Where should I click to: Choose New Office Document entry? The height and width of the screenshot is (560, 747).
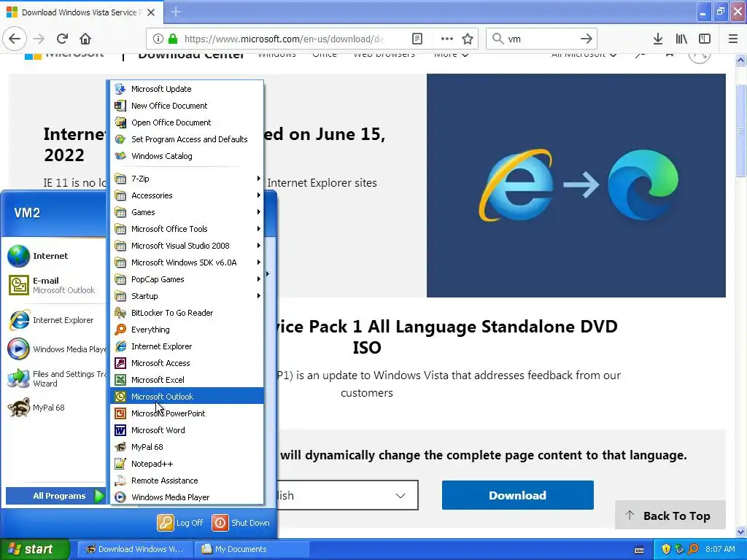coord(187,105)
